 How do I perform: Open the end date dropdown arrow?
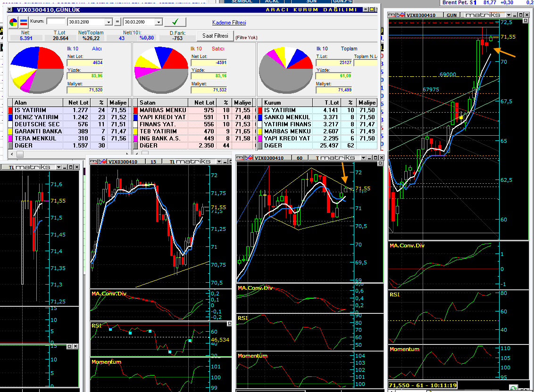pyautogui.click(x=159, y=22)
